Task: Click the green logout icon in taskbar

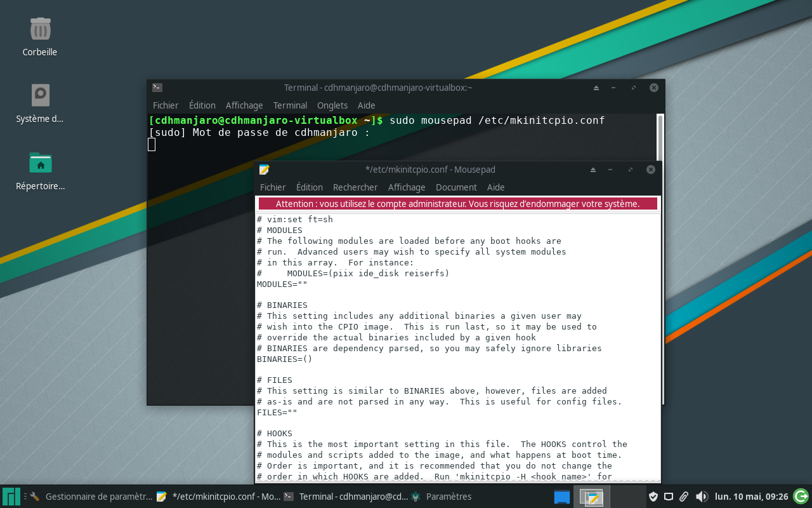Action: [801, 496]
